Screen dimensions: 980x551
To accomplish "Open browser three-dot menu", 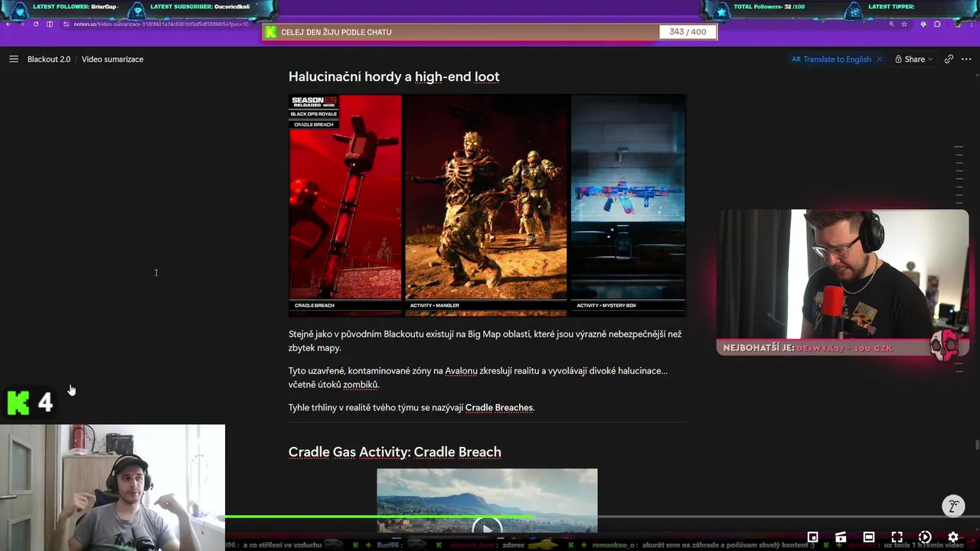I will click(x=972, y=24).
